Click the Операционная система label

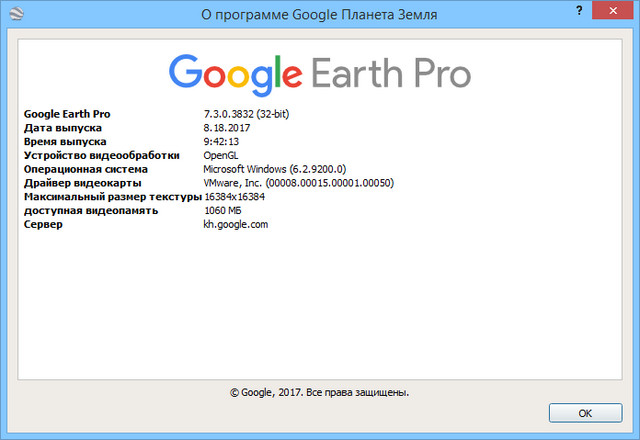tap(86, 169)
